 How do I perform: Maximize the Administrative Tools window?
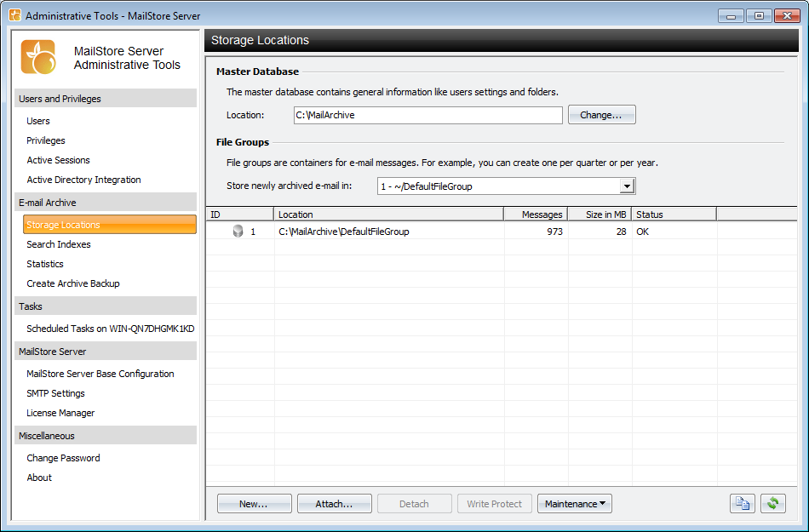tap(759, 16)
